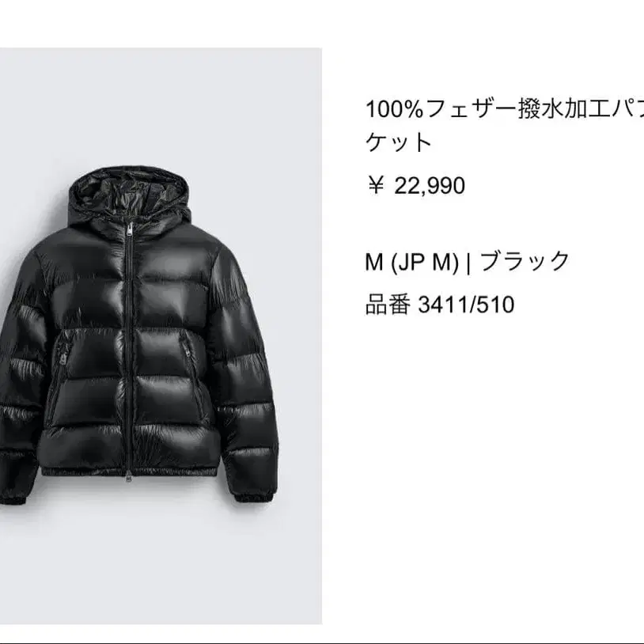This screenshot has width=644, height=644.
Task: Select the 3411/510 product code
Action: (466, 305)
